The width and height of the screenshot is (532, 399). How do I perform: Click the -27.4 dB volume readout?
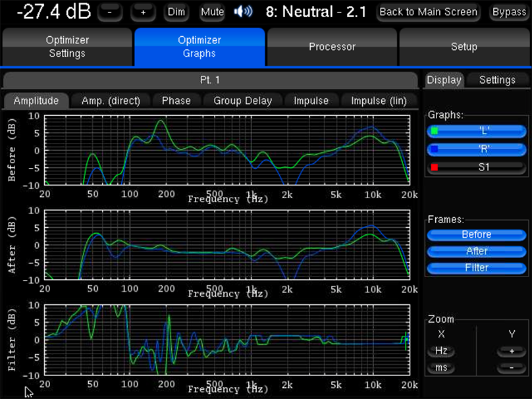click(53, 12)
